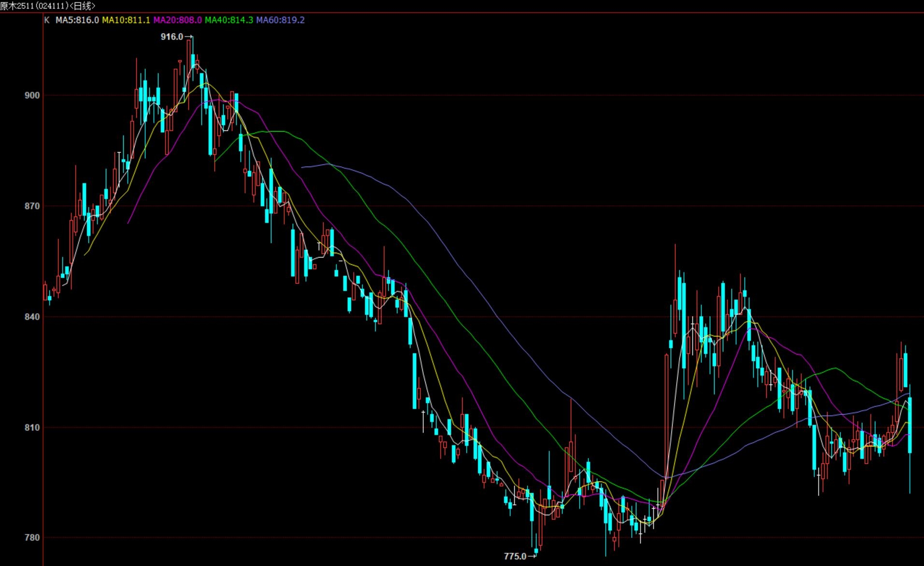Select the green MA40:814.3 indicator label
This screenshot has height=566, width=924.
[x=229, y=20]
